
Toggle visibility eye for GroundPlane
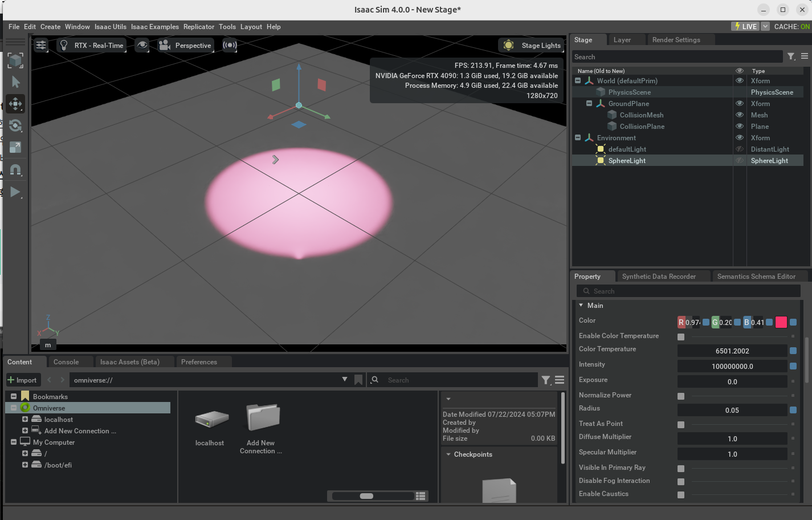(x=740, y=104)
